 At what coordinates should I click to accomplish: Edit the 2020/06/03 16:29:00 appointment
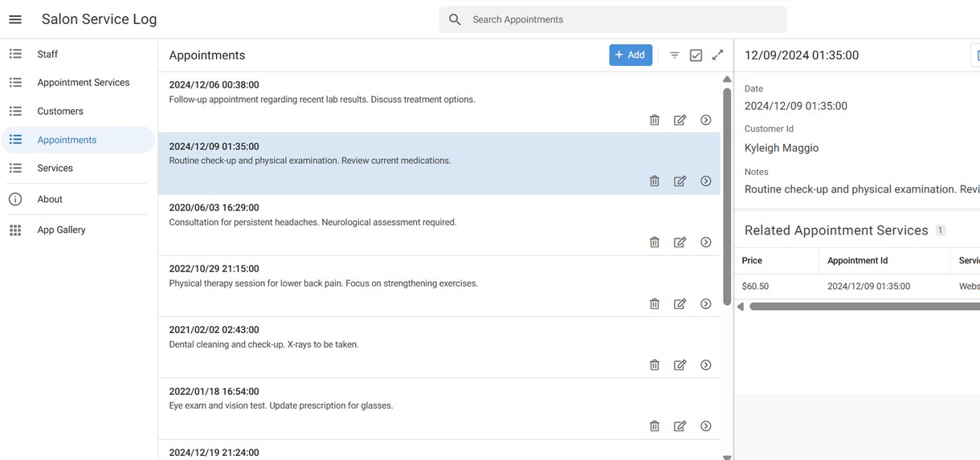680,242
